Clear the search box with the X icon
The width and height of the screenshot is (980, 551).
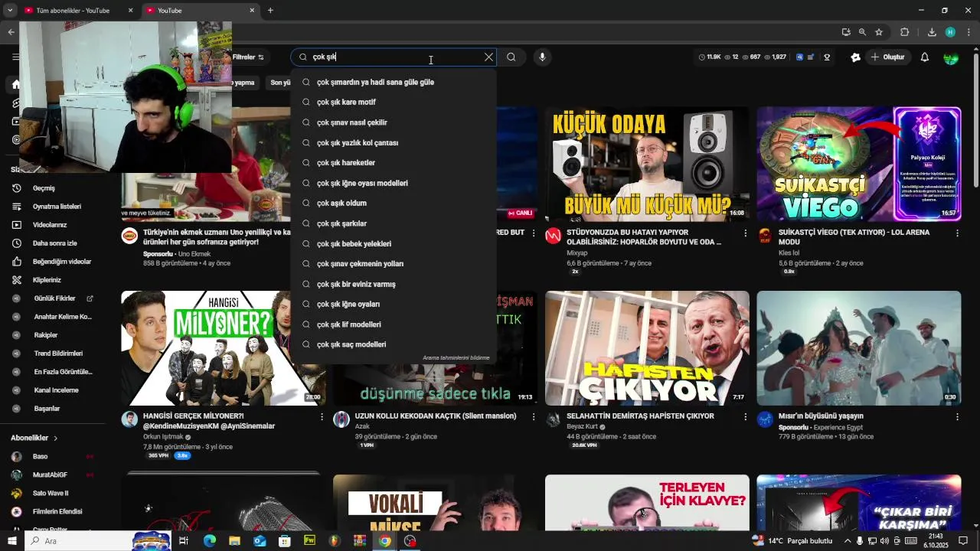point(488,57)
